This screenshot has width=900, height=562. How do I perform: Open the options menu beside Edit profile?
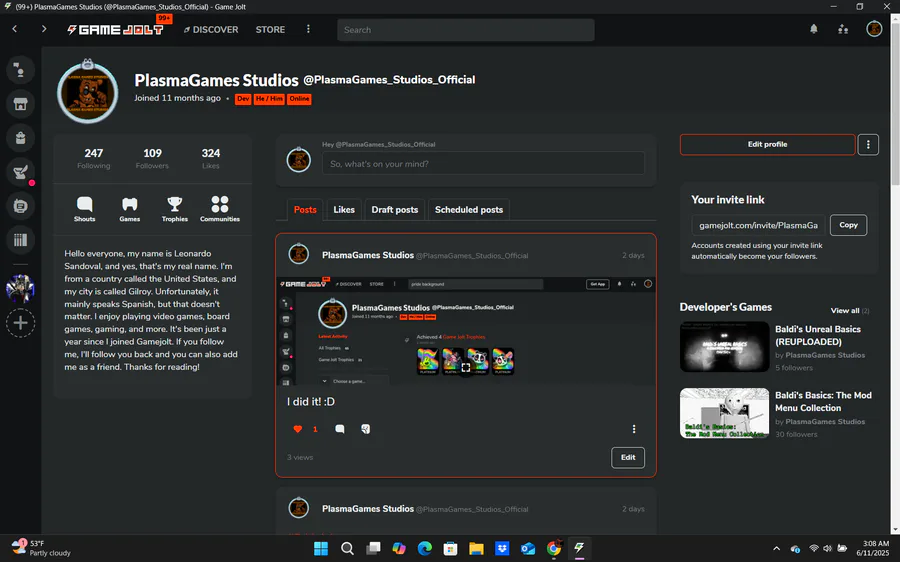tap(868, 145)
